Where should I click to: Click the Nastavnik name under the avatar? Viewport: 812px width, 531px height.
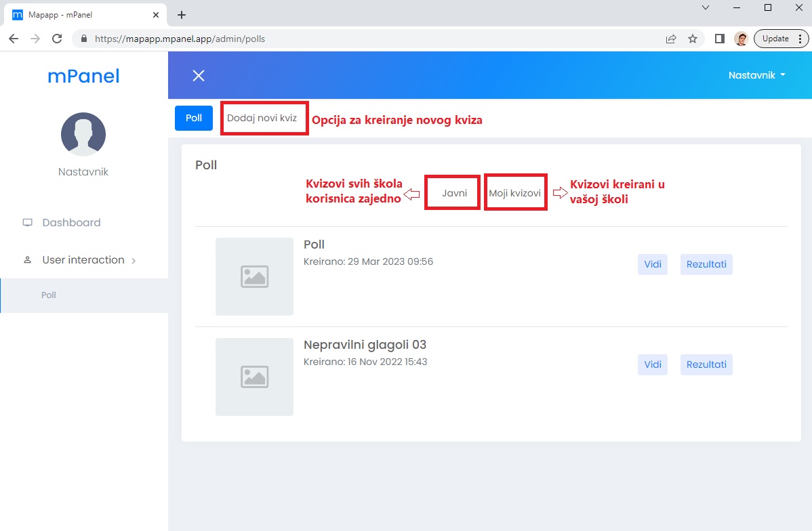click(x=83, y=172)
